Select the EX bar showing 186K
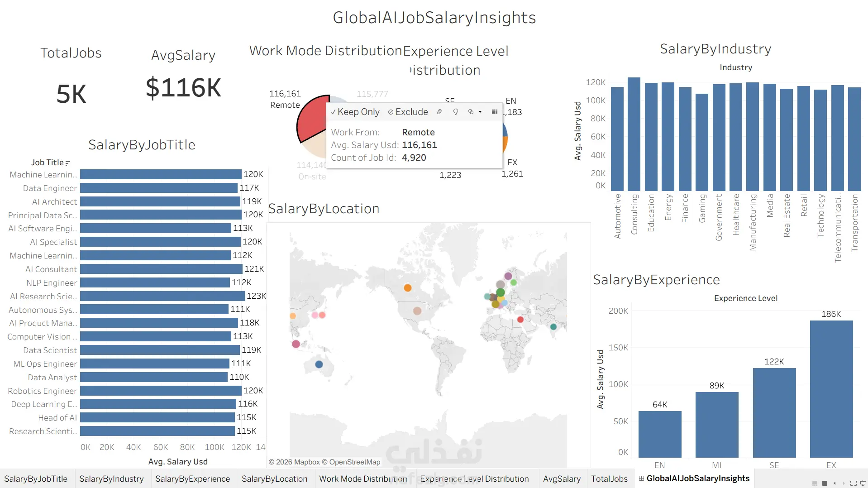The width and height of the screenshot is (868, 488). tap(831, 389)
